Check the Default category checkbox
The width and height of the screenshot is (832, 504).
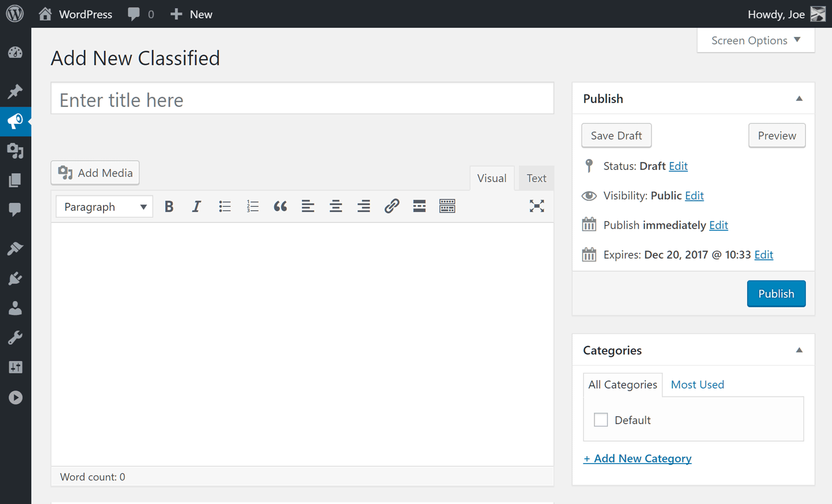(601, 420)
